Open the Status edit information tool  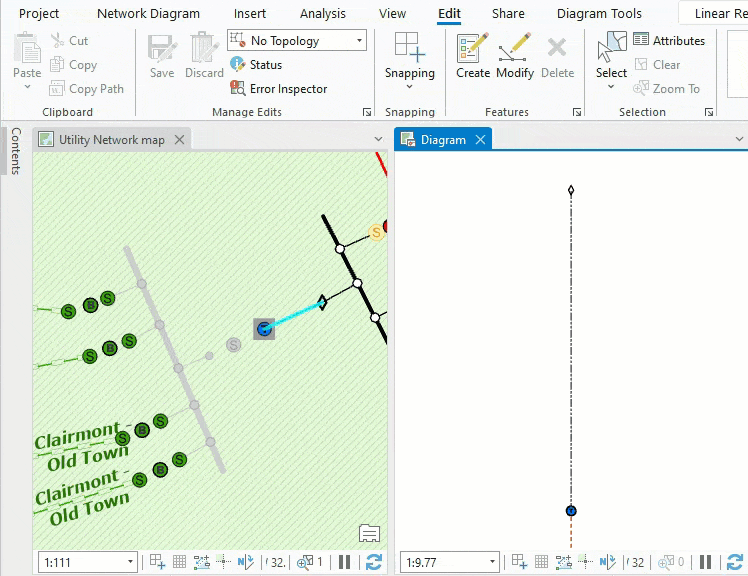237,64
